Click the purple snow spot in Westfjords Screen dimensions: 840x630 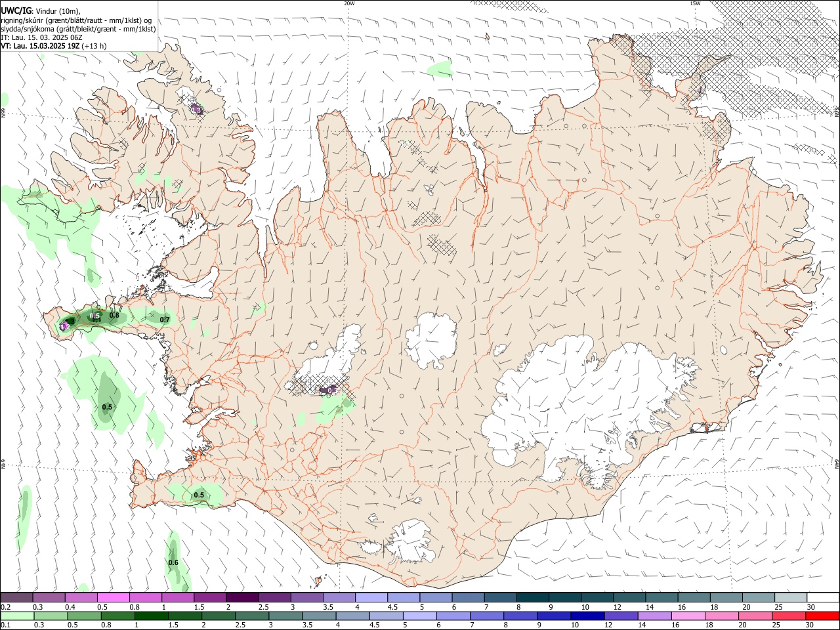pos(196,110)
